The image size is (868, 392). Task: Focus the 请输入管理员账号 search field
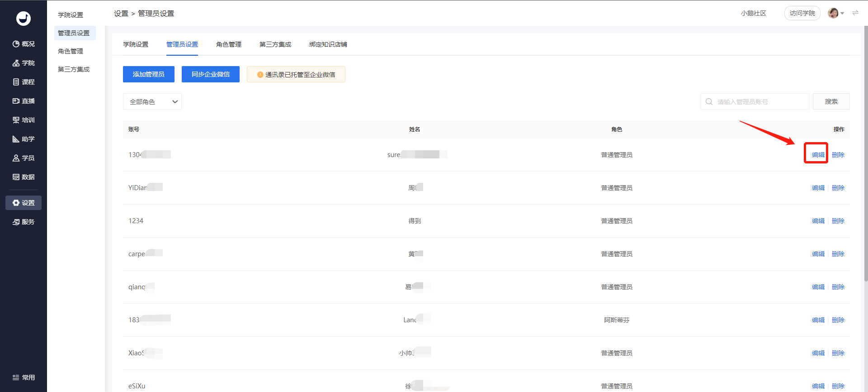pyautogui.click(x=755, y=101)
